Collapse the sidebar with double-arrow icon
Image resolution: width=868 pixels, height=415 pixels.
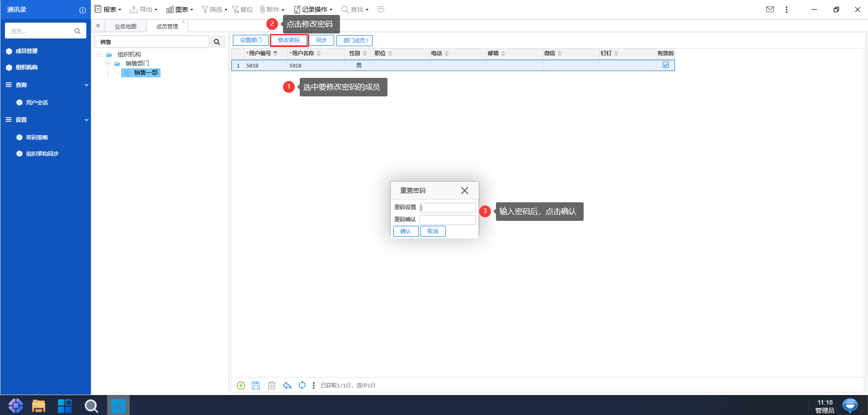(98, 26)
